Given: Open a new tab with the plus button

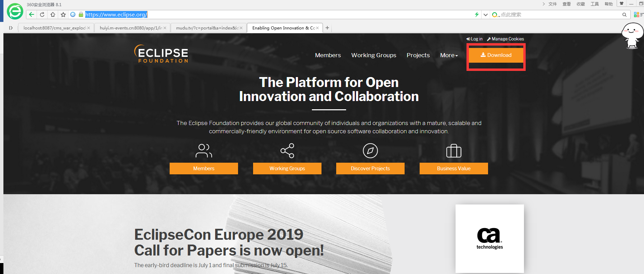Looking at the screenshot, I should (327, 28).
